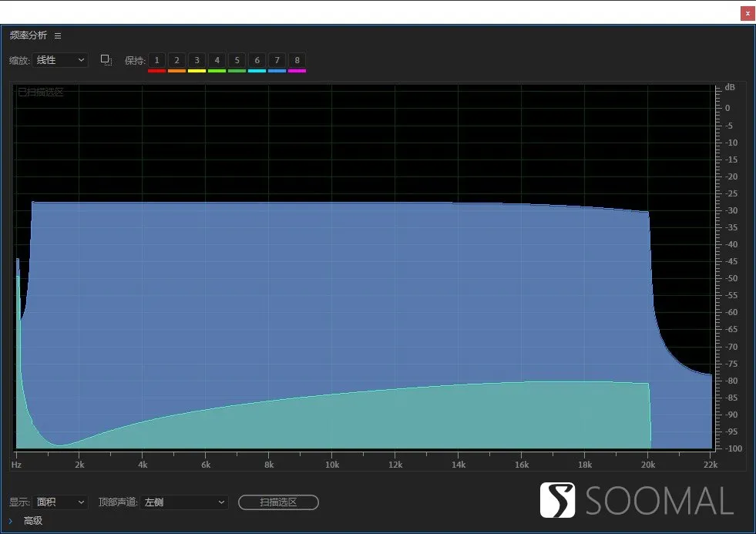
Task: Click the scan selection rectangle icon
Action: [x=106, y=60]
